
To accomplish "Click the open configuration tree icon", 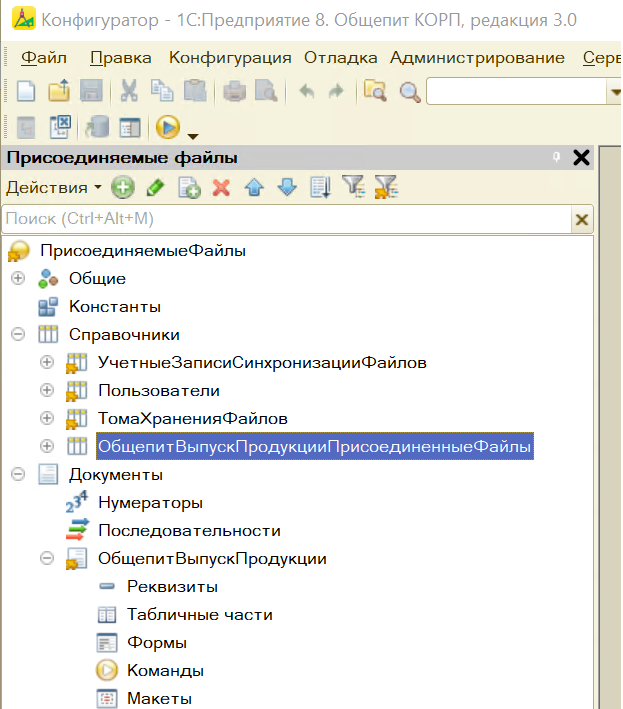I will [x=26, y=128].
